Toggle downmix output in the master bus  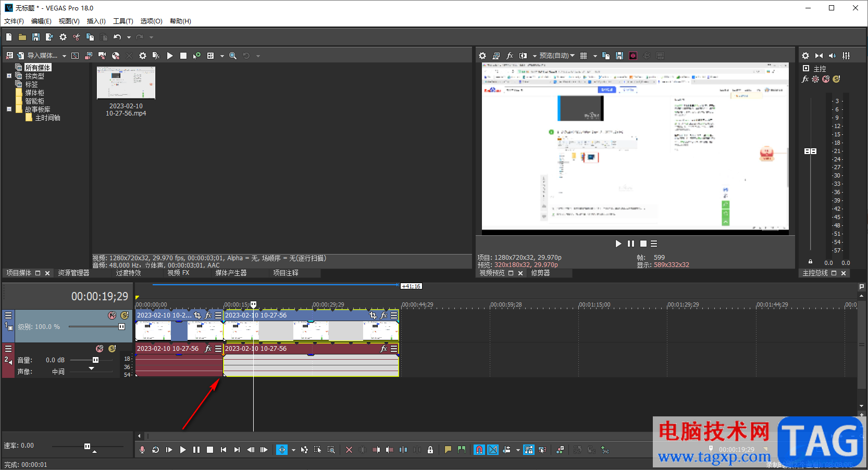(819, 56)
